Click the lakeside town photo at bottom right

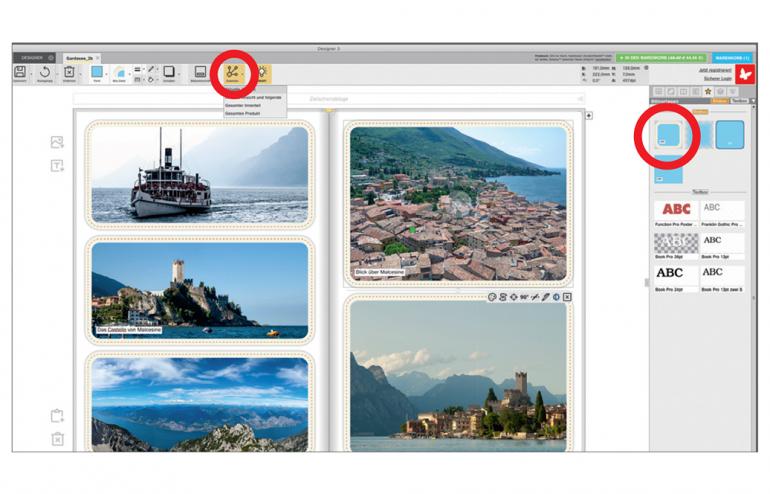[x=458, y=377]
